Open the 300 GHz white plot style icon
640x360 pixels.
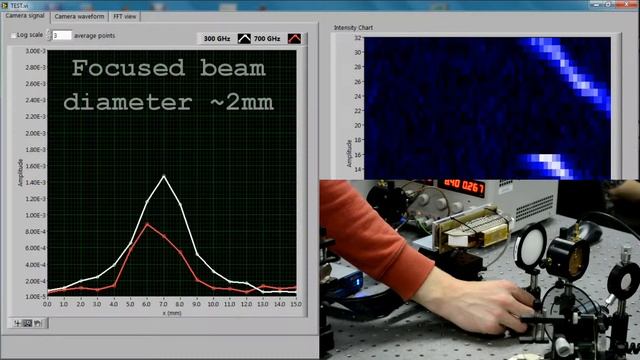tap(244, 39)
